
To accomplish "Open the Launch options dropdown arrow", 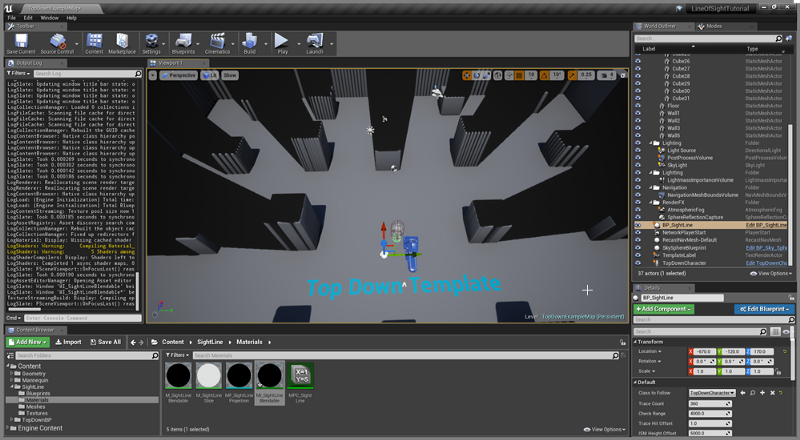I will [332, 44].
